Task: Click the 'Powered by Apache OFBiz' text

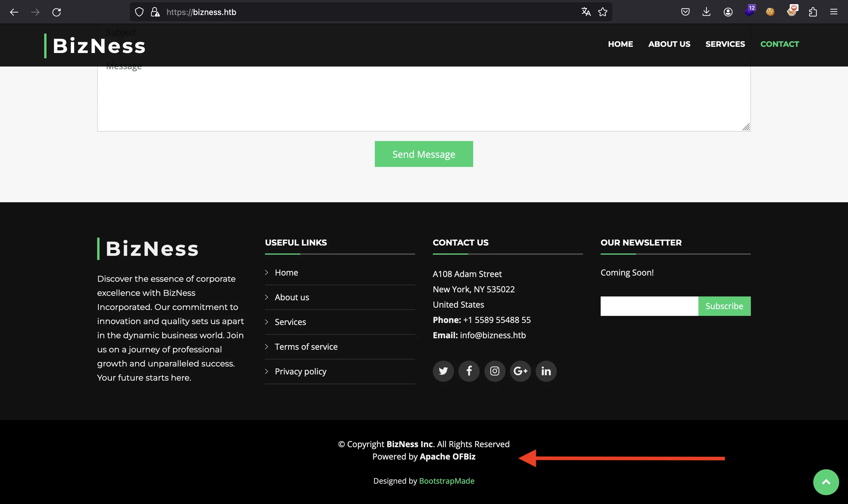Action: (424, 456)
